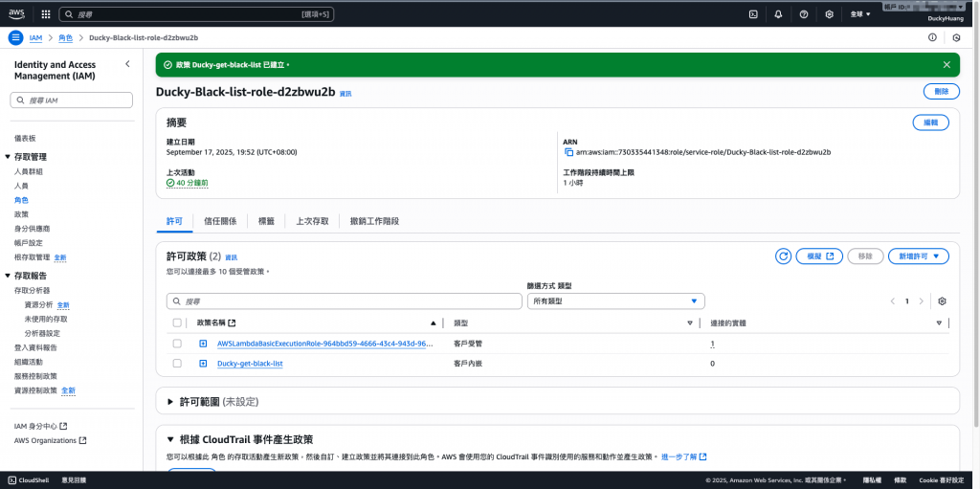Refresh the permissions policies list
Screen dimensions: 980x489
tap(783, 256)
